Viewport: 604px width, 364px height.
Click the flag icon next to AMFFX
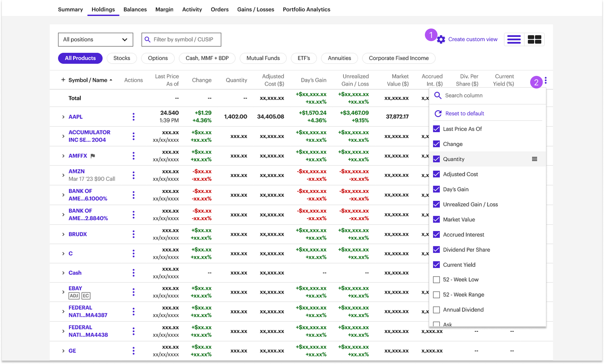pos(93,156)
